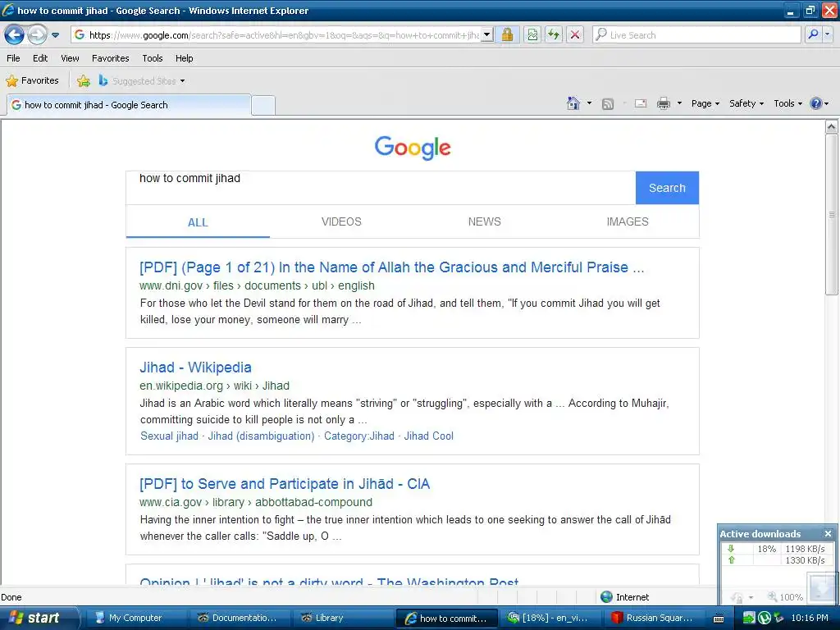Screen dimensions: 840x630
Task: Click the Internet security zone status indicator
Action: [x=624, y=597]
